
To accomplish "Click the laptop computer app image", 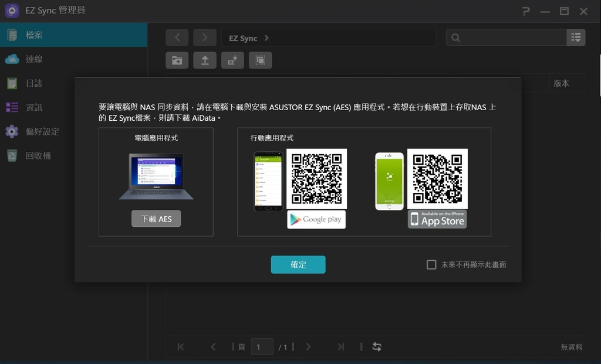I will (x=156, y=176).
